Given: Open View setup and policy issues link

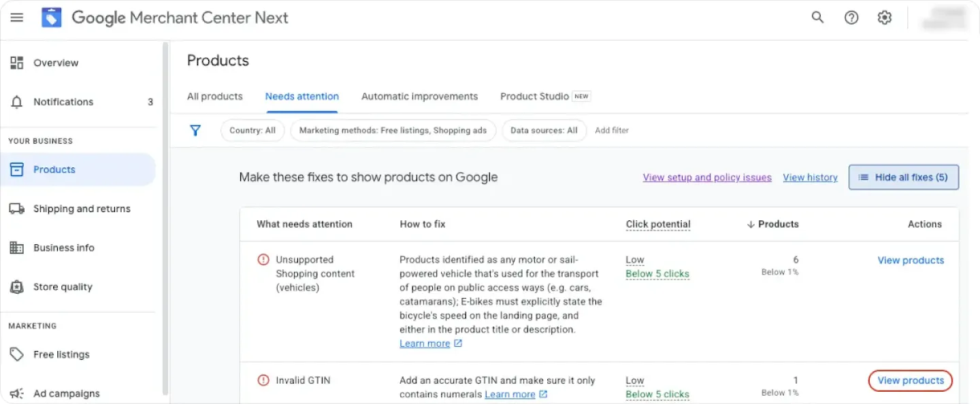Looking at the screenshot, I should tap(707, 178).
